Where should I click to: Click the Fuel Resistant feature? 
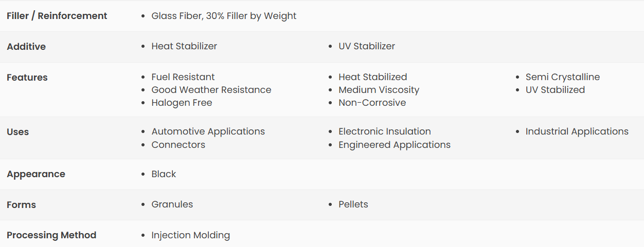click(183, 77)
